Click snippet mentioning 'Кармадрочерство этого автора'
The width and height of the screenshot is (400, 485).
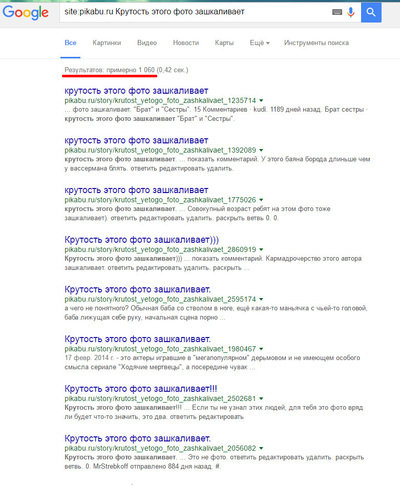[213, 263]
